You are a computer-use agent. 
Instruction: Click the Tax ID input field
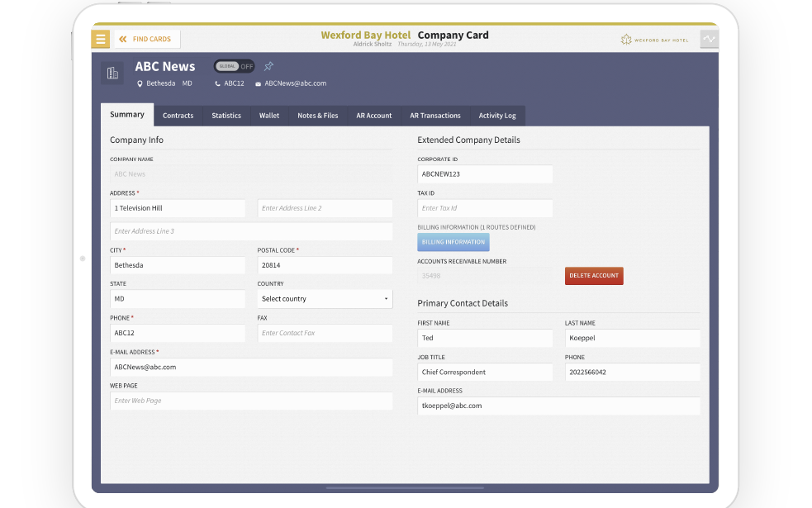[x=485, y=208]
